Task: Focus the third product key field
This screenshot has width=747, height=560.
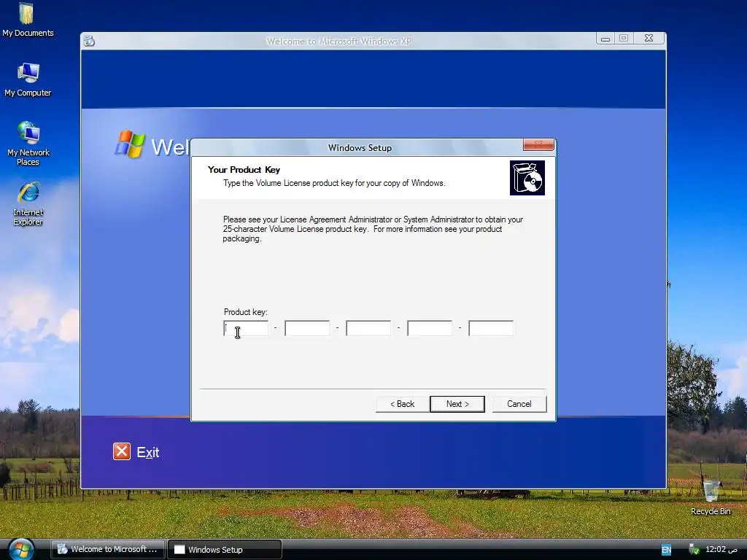Action: pos(368,328)
